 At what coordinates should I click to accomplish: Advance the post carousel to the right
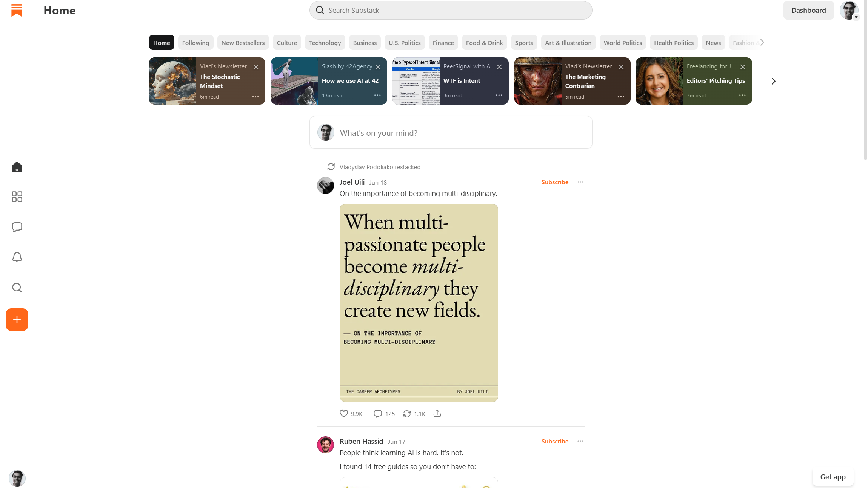point(773,81)
